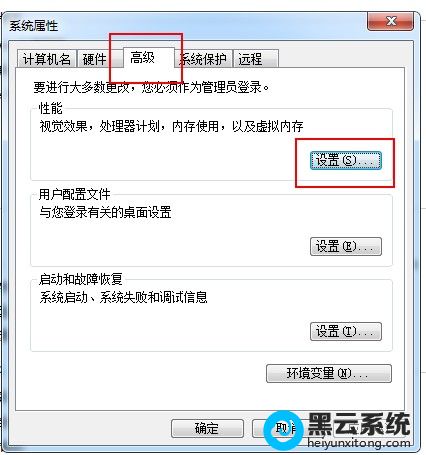Switch to the 计算机名 tab

point(47,59)
